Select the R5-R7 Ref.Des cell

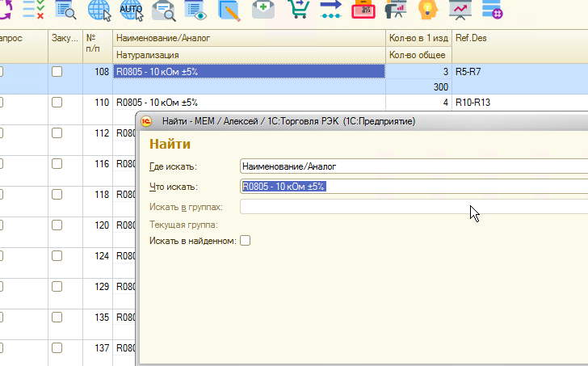(517, 72)
